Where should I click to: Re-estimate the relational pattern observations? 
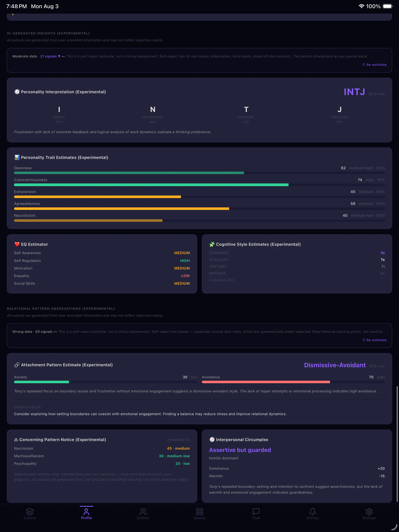[374, 340]
